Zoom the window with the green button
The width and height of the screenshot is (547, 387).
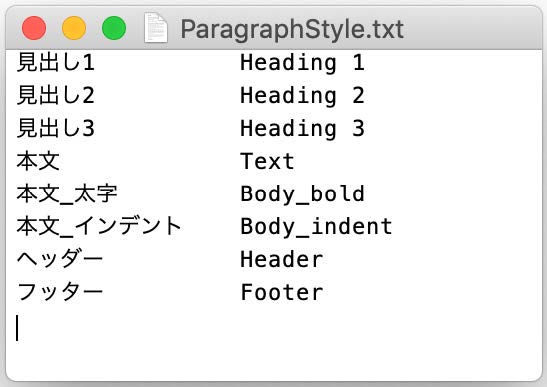114,28
